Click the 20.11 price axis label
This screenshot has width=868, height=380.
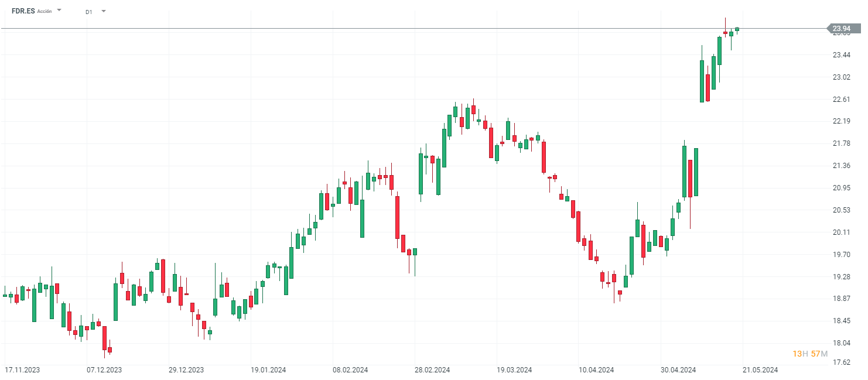(x=841, y=232)
